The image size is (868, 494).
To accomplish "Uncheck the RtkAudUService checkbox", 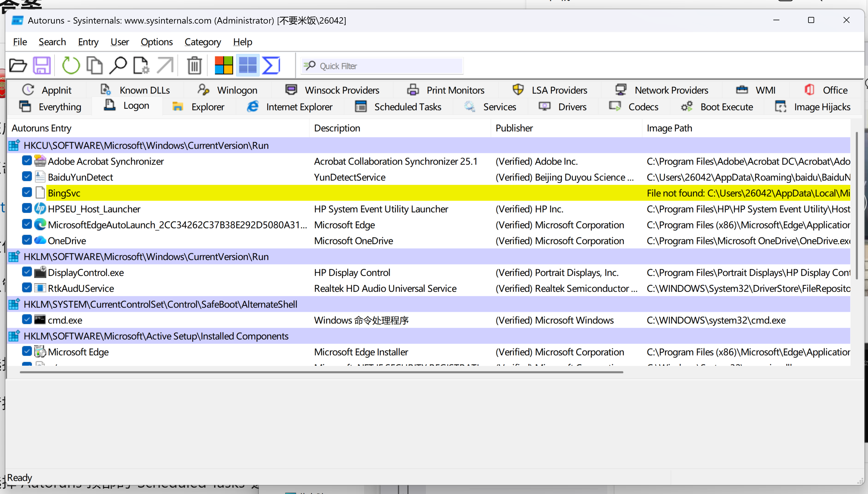I will click(x=27, y=288).
